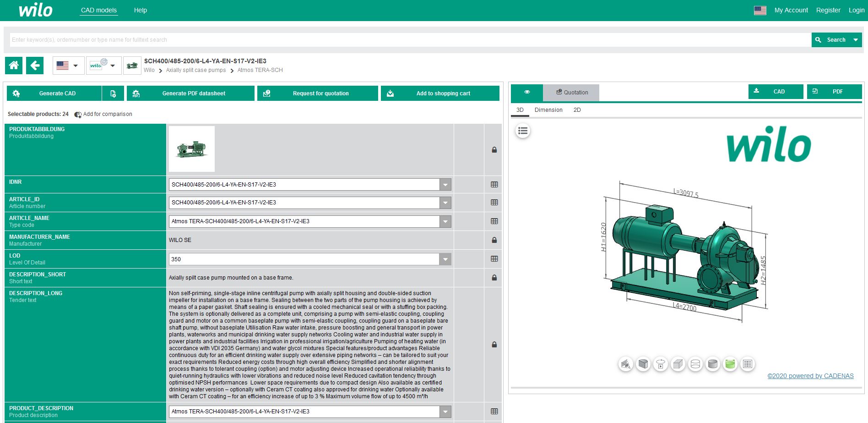Image resolution: width=868 pixels, height=423 pixels.
Task: Open the LOD level of detail dropdown
Action: pos(445,259)
